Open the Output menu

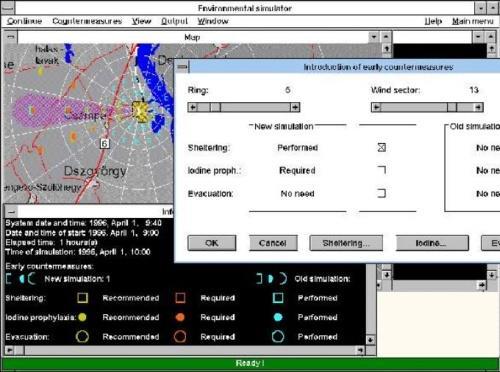(x=174, y=21)
